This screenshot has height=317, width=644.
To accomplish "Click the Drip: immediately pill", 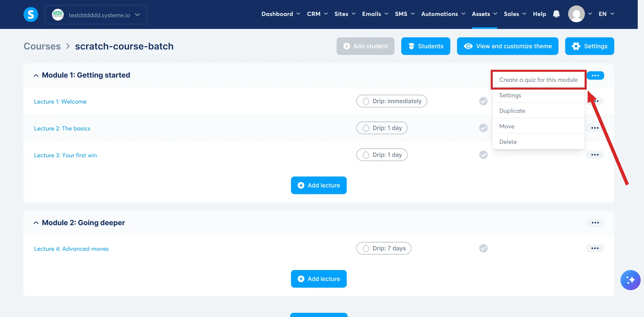I will point(391,101).
